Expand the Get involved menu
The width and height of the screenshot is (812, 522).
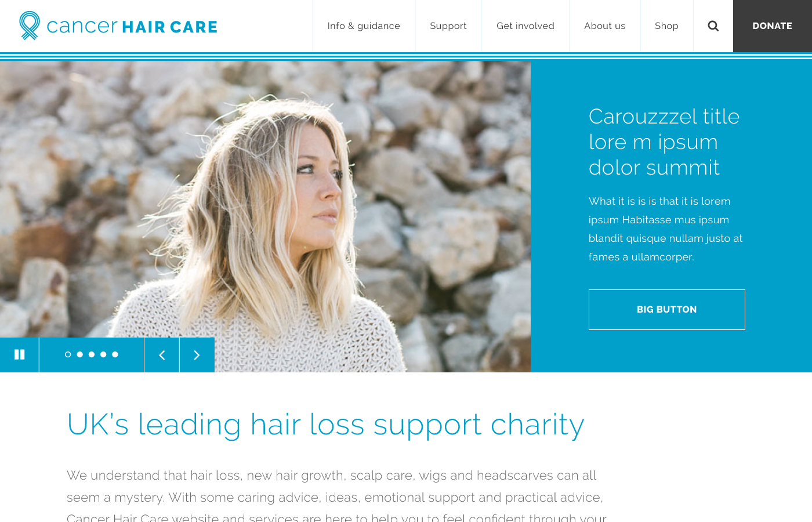[x=525, y=26]
